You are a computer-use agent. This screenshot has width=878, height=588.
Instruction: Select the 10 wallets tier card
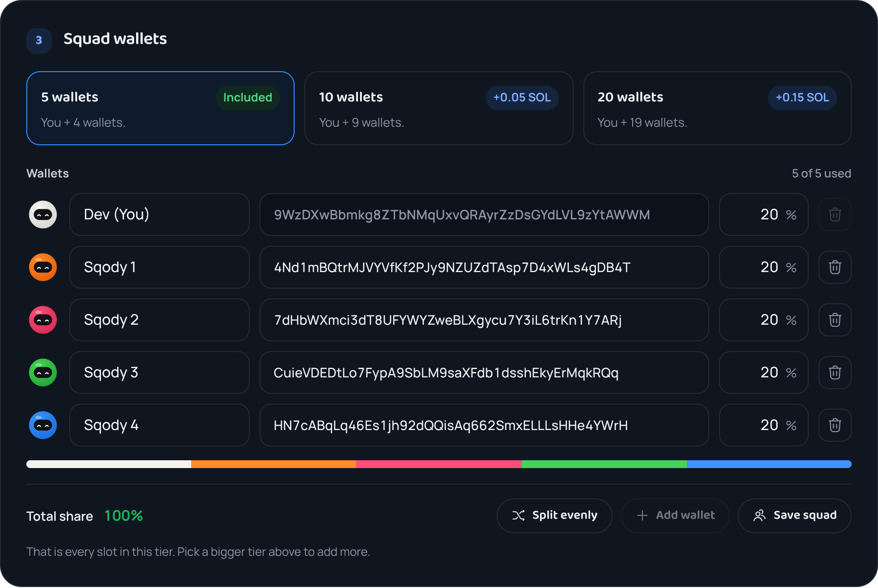click(x=439, y=108)
